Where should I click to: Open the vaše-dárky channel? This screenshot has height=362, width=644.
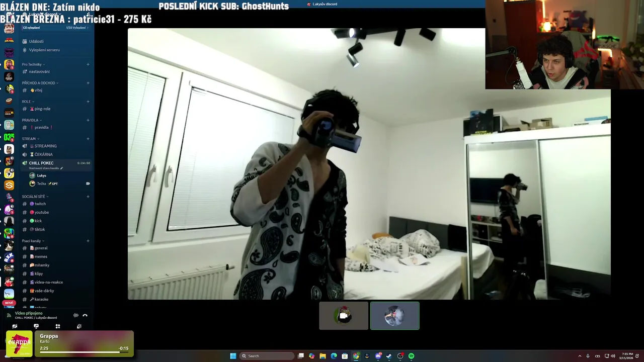pos(56,291)
